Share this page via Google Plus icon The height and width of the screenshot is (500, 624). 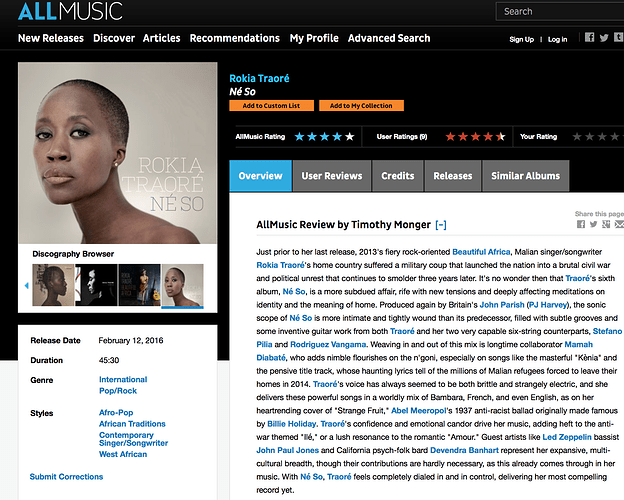[x=606, y=224]
